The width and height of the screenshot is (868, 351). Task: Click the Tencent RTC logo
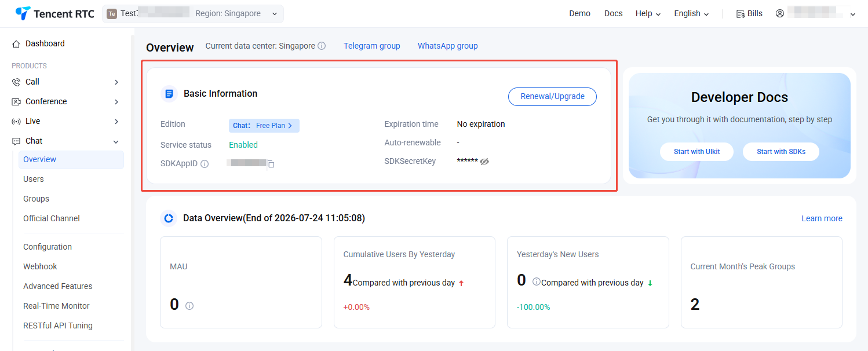pos(54,13)
